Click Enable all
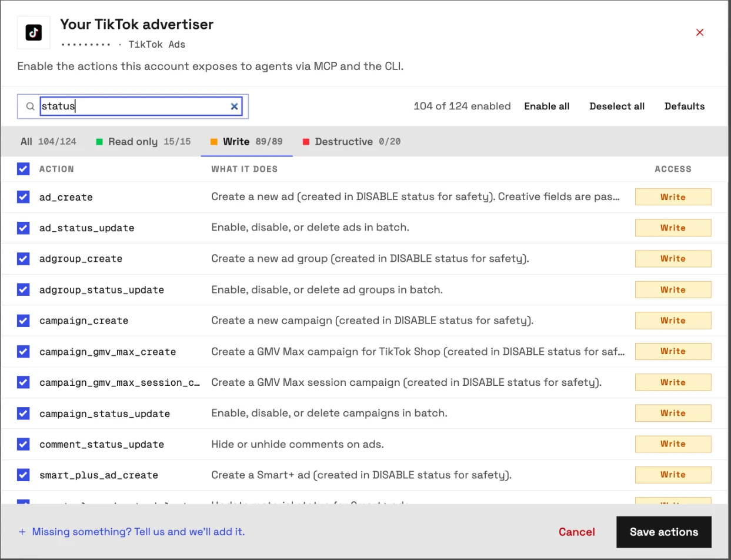The image size is (731, 560). click(547, 106)
